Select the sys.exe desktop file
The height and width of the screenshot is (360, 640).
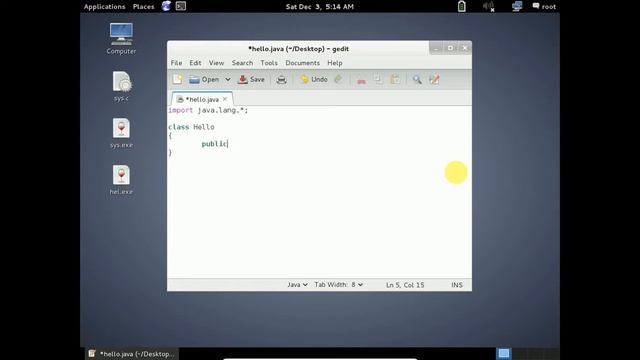click(x=121, y=133)
